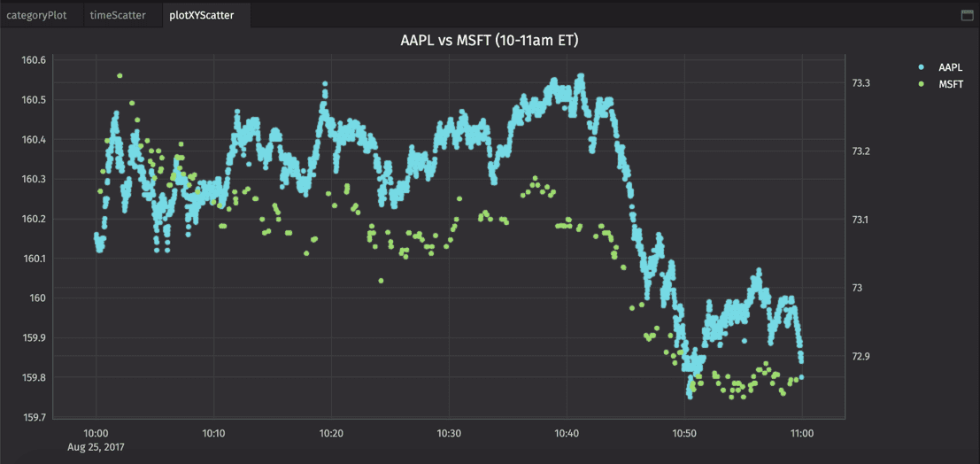Click the 160.6 left axis label
This screenshot has width=980, height=464.
point(34,61)
